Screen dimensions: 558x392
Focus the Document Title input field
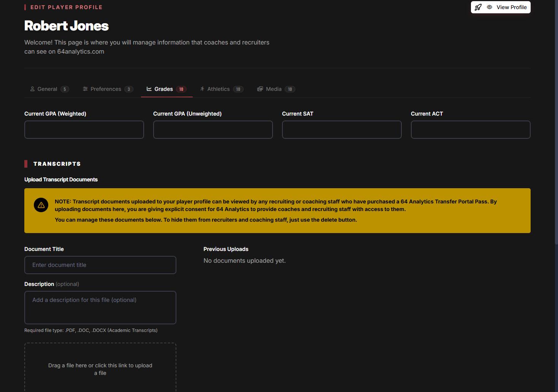pyautogui.click(x=100, y=265)
